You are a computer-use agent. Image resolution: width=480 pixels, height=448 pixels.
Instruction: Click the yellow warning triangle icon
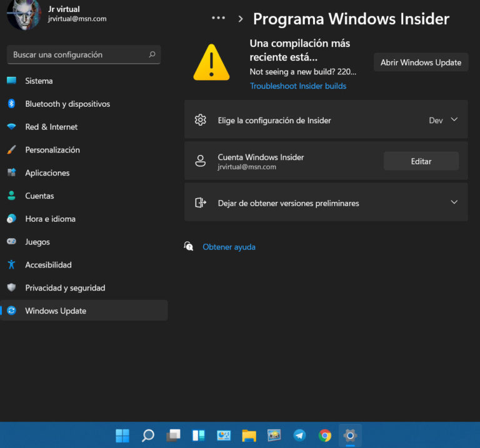tap(211, 62)
